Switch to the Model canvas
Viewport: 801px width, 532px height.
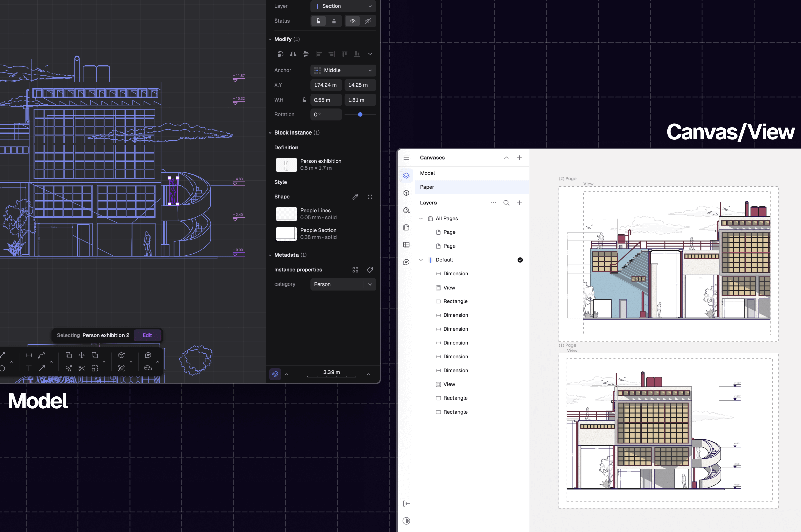coord(427,173)
